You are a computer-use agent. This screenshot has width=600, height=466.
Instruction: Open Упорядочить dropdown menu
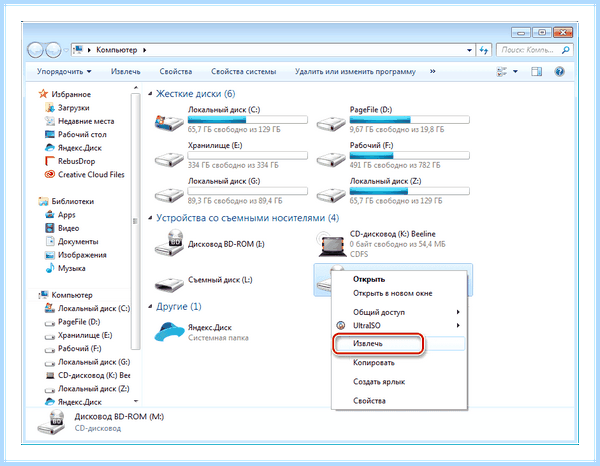click(64, 72)
